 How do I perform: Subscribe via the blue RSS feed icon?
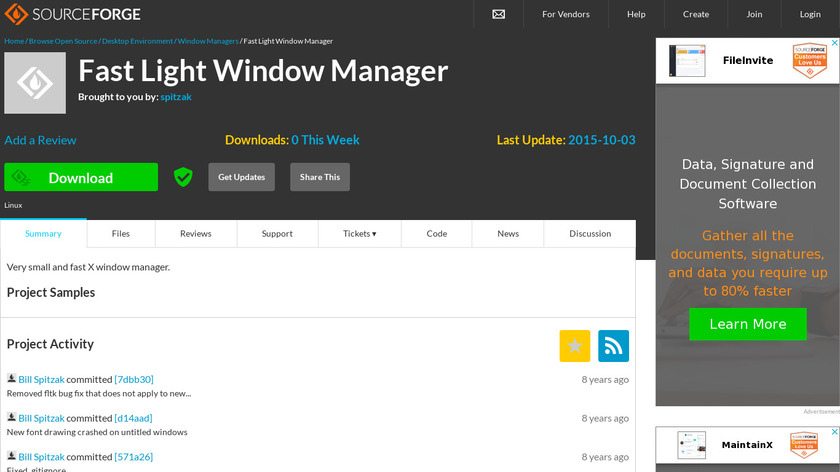[613, 346]
